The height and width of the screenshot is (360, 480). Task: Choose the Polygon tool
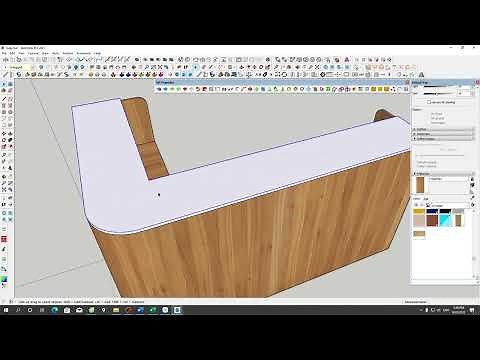10,112
